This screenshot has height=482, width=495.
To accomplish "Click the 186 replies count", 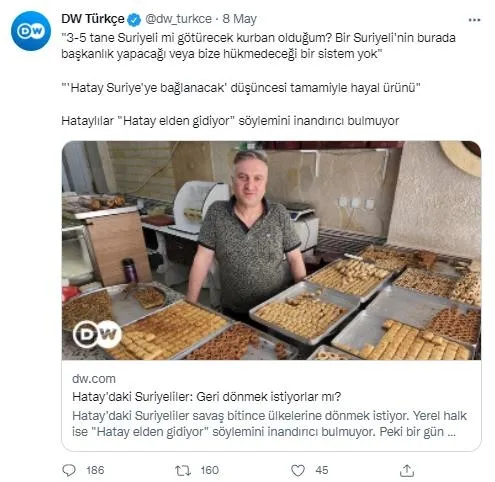I will [95, 470].
